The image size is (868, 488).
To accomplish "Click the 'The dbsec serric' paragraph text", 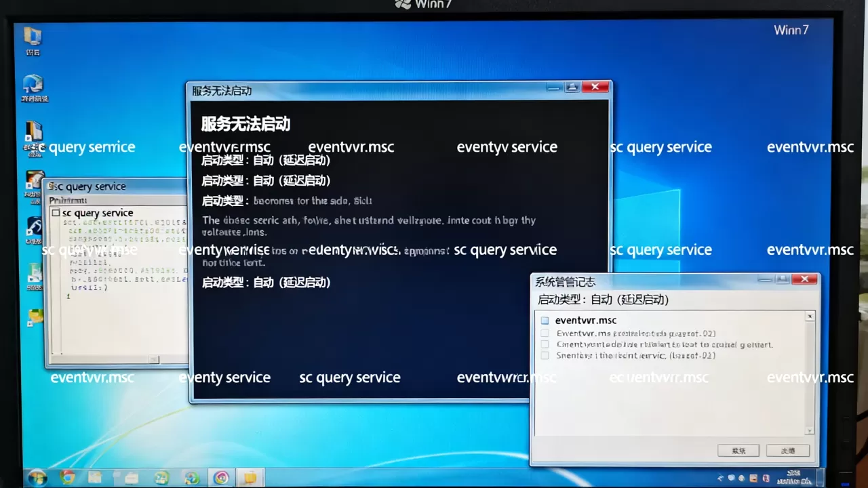I will pos(369,226).
